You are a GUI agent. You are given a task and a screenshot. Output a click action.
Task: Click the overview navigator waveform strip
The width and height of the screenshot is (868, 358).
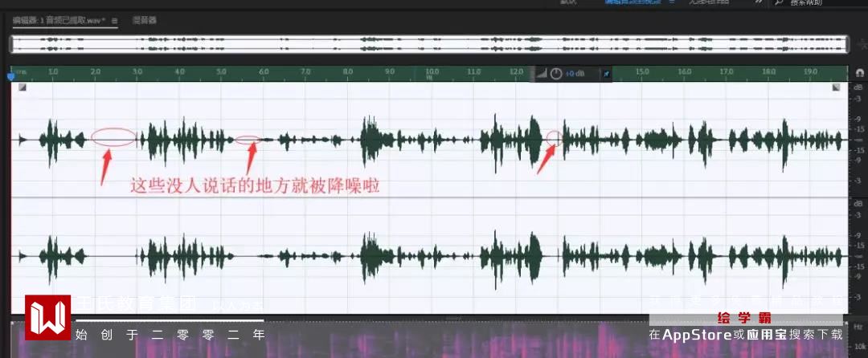pyautogui.click(x=429, y=44)
